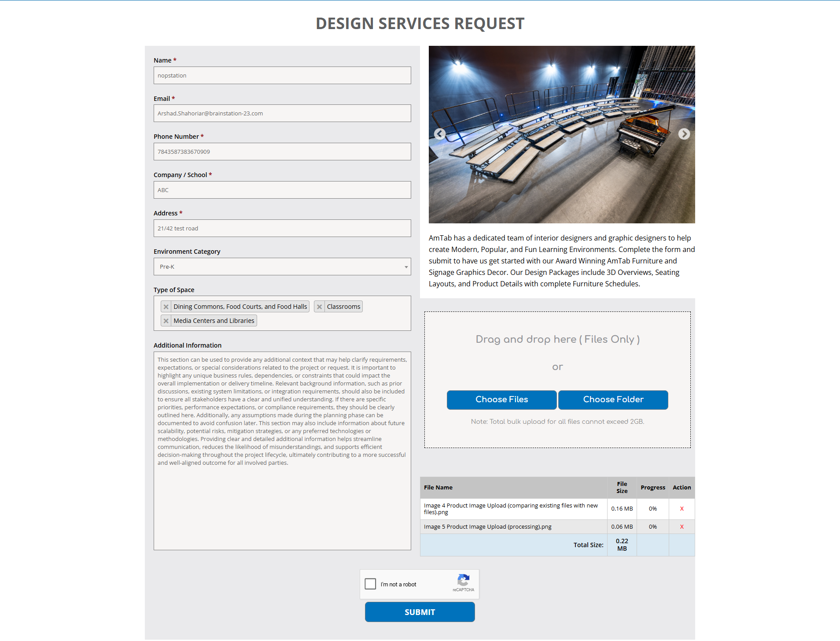840x641 pixels.
Task: Select the Company / School field
Action: [x=282, y=190]
